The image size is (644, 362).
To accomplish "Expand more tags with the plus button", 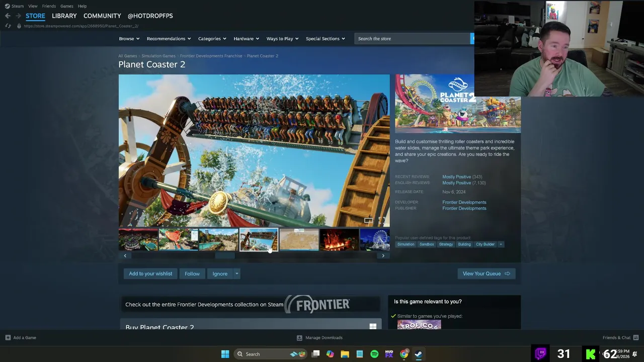I will click(501, 244).
